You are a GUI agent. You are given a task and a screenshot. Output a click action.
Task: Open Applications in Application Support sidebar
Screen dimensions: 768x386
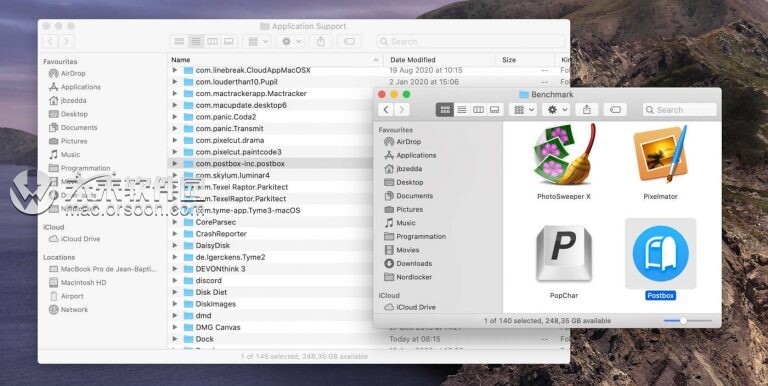point(75,87)
